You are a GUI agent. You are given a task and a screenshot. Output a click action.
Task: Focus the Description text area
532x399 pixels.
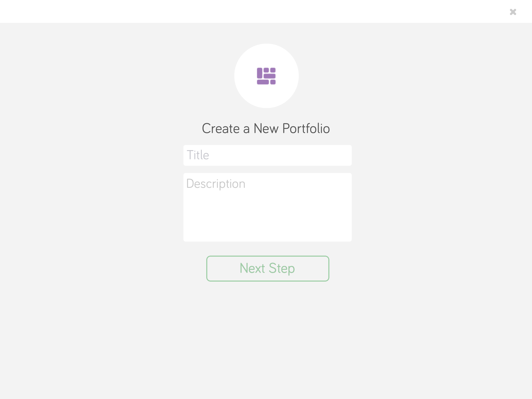pyautogui.click(x=267, y=207)
